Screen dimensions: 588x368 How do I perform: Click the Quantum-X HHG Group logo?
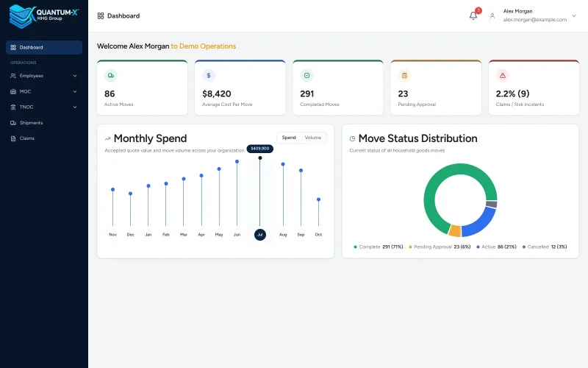[44, 15]
